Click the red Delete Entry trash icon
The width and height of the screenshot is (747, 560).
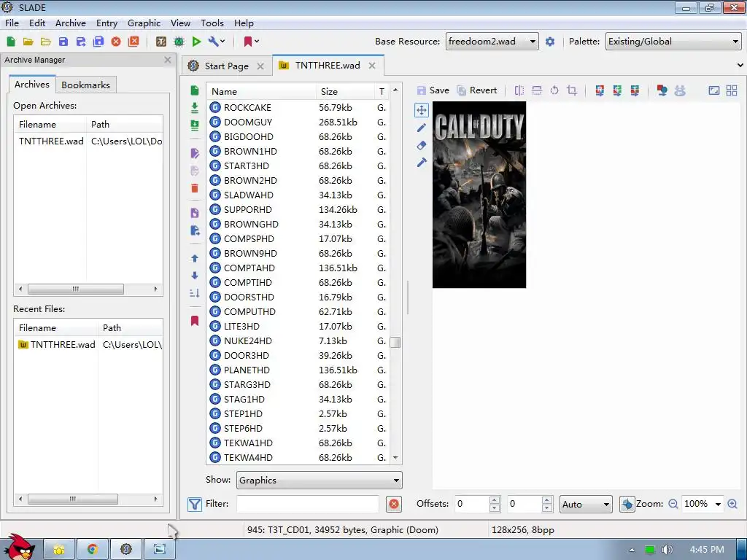194,188
